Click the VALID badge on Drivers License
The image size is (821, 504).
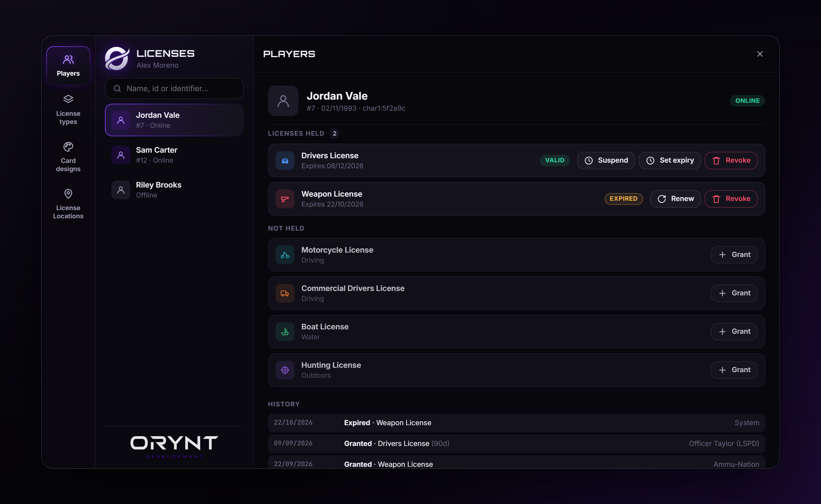click(554, 160)
